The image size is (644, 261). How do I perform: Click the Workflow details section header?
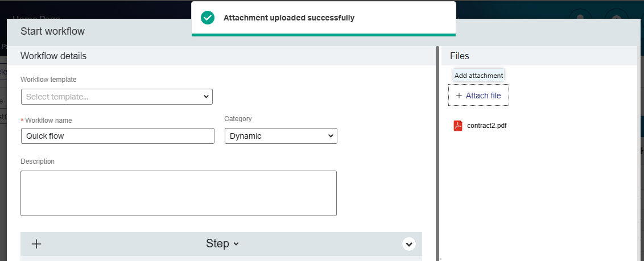coord(53,56)
